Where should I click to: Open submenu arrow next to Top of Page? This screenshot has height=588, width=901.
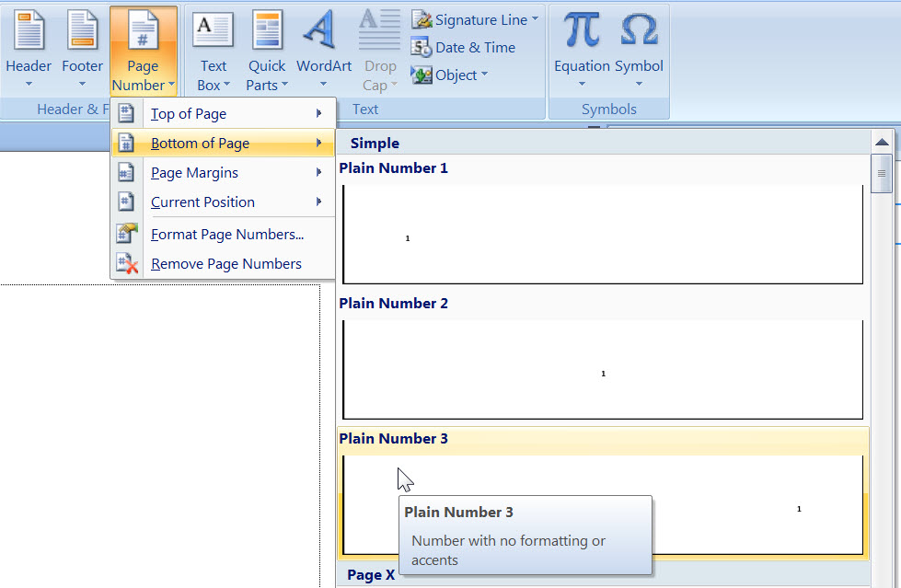coord(319,113)
